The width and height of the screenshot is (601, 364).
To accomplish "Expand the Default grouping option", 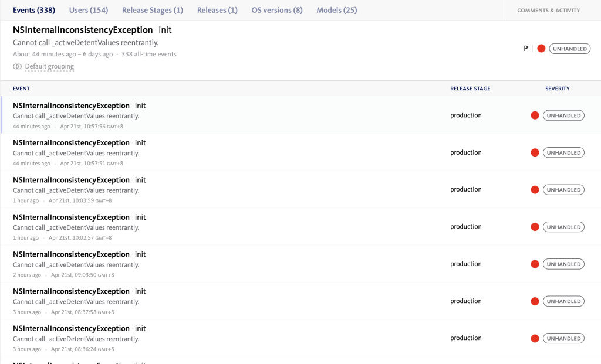I will (49, 67).
